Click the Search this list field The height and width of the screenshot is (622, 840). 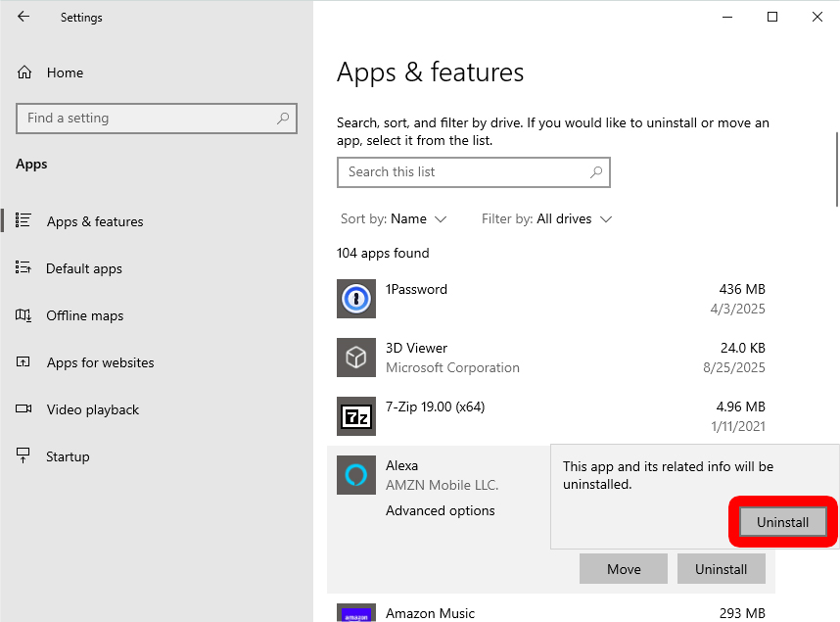point(474,172)
